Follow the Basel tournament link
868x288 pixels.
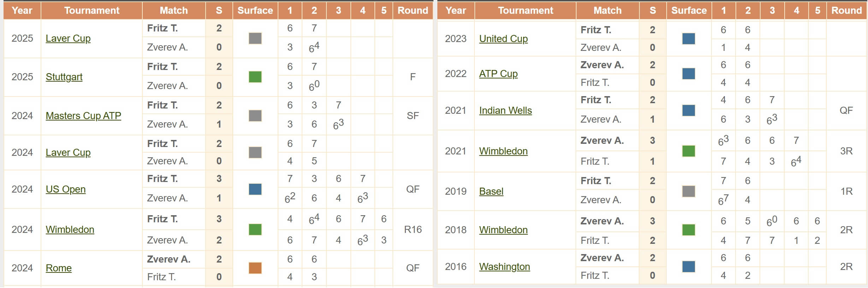pos(491,192)
